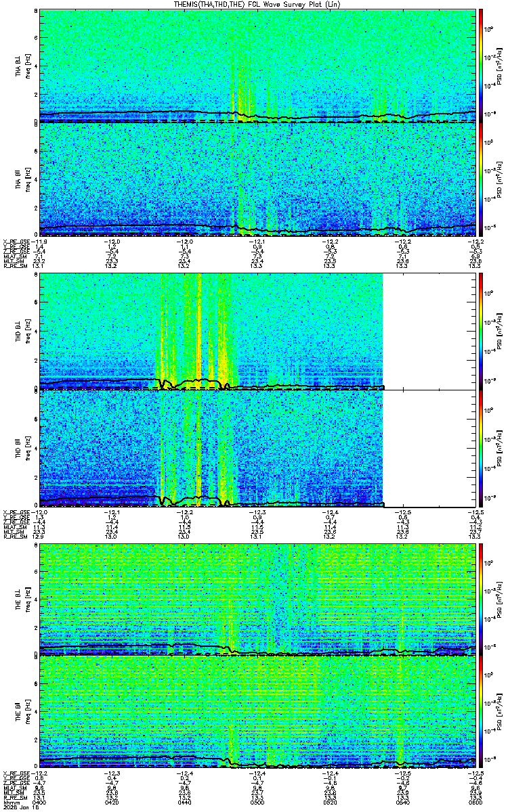Click the THE B⊥ panel color bar

click(481, 599)
